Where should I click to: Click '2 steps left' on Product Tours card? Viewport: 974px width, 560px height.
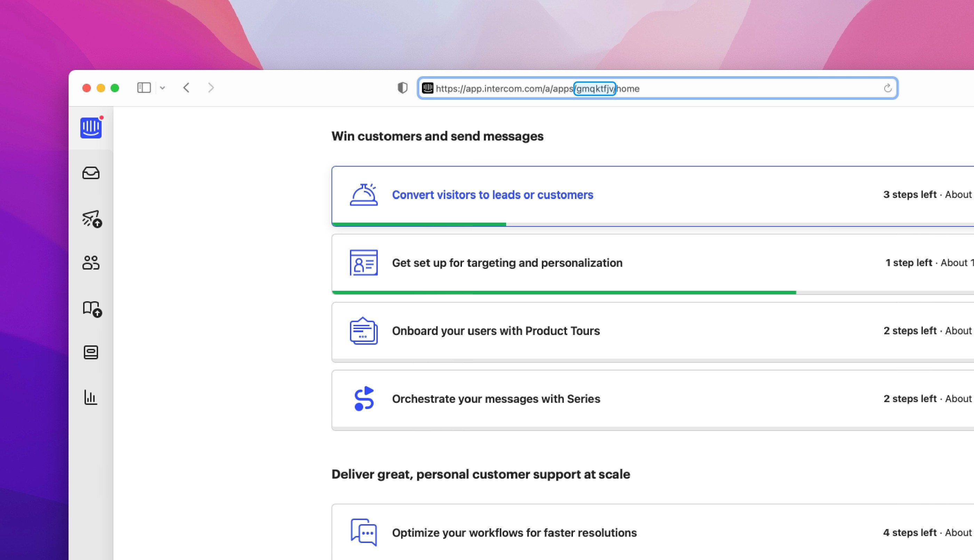910,331
